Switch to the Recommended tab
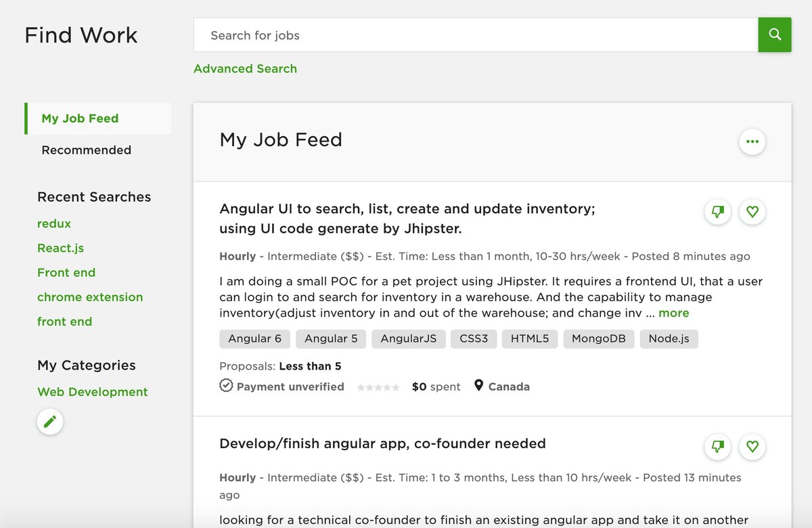Image resolution: width=812 pixels, height=528 pixels. tap(86, 150)
